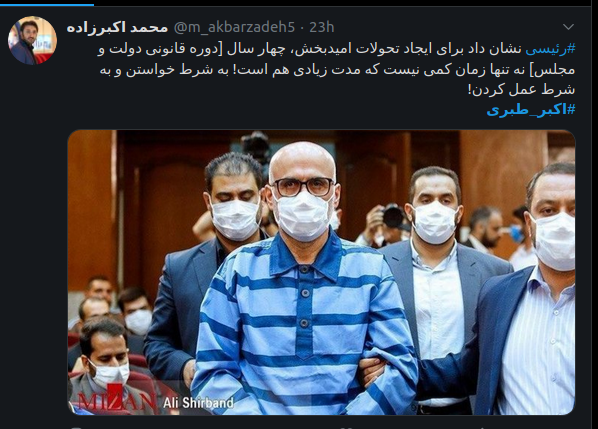Click the blue loading progress bar at top

[x=47, y=4]
